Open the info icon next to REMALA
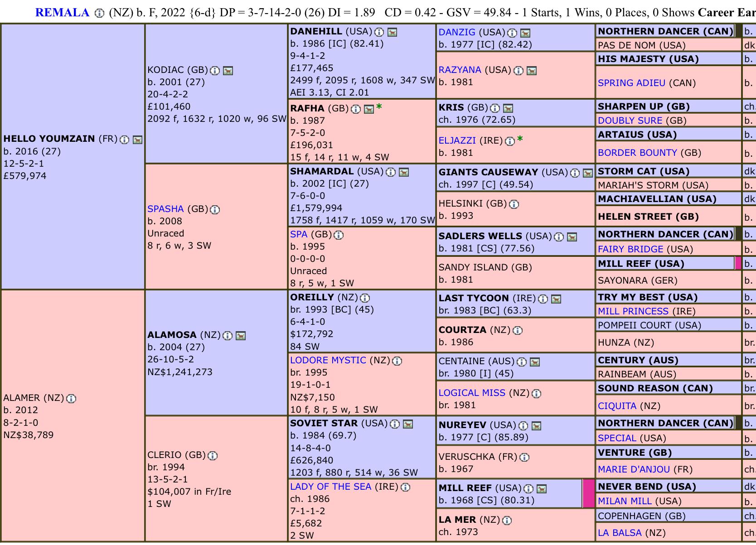 click(99, 13)
